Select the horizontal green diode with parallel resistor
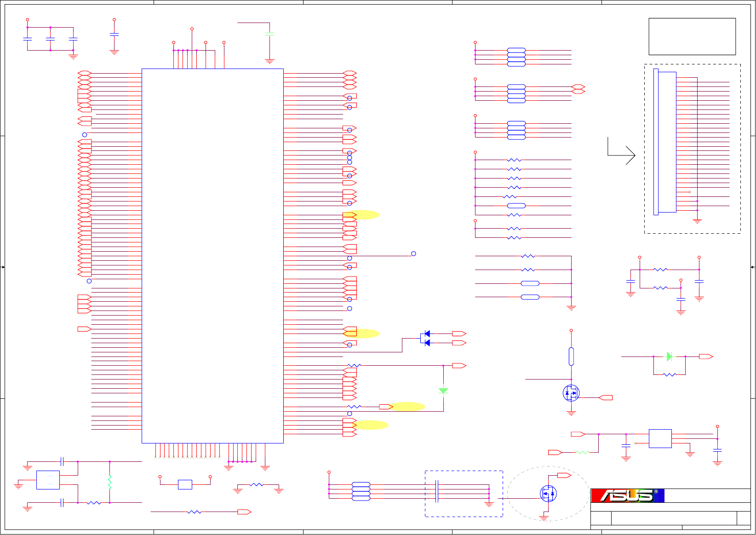756x535 pixels. pyautogui.click(x=670, y=357)
